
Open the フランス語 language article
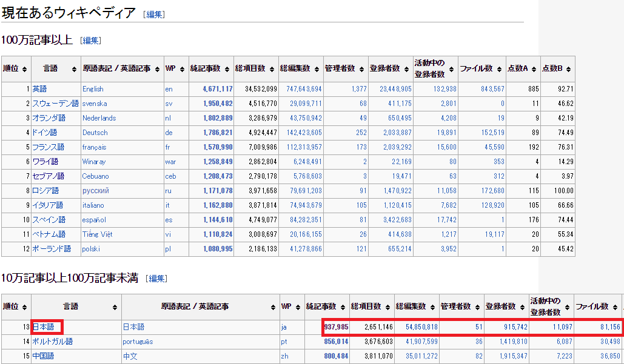coord(49,147)
